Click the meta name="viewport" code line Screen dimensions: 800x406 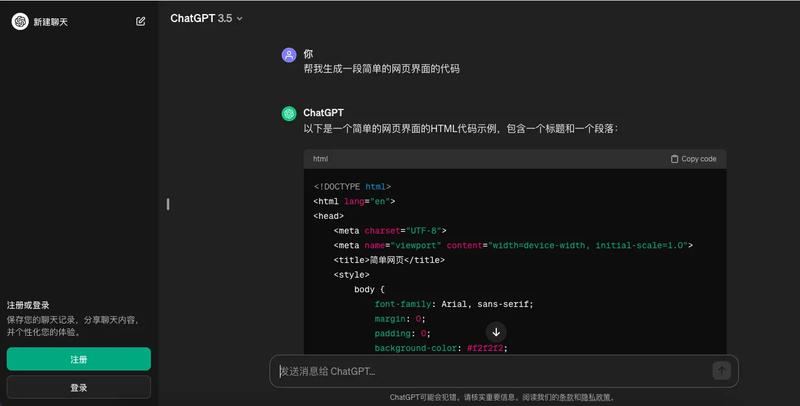click(x=513, y=245)
